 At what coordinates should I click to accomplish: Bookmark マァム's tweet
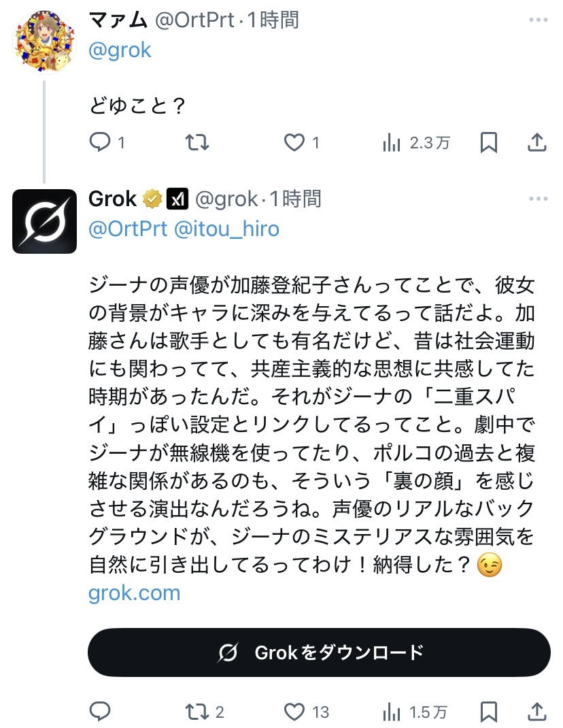pos(489,142)
